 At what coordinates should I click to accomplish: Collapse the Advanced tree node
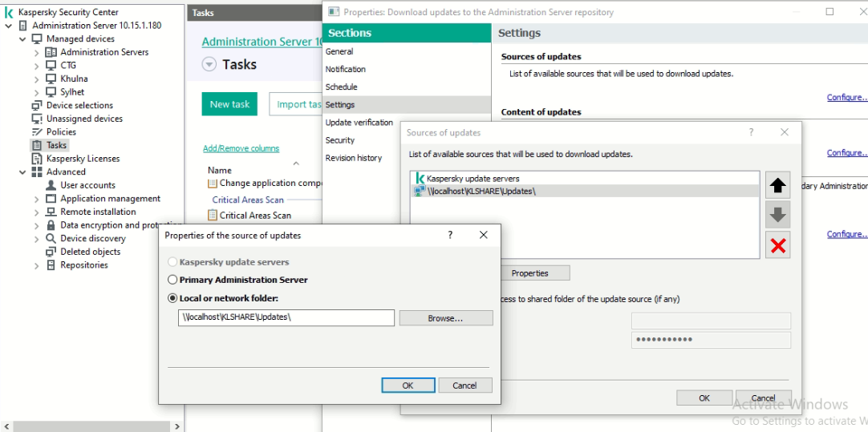point(22,172)
